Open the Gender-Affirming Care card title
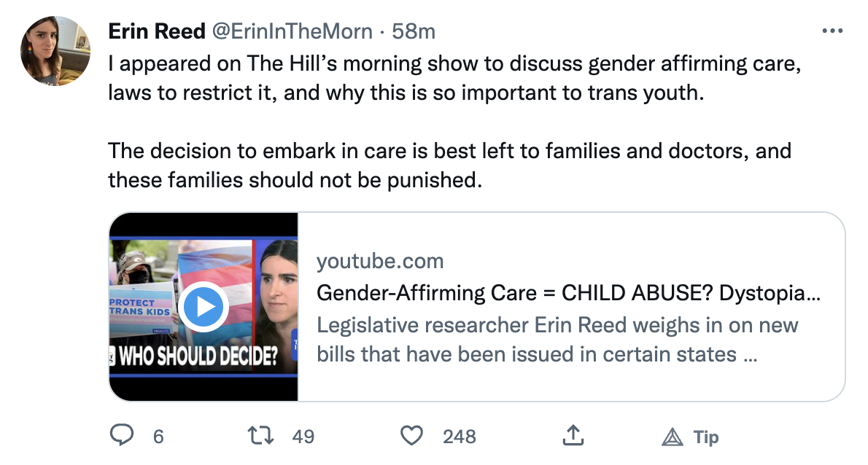 click(569, 293)
